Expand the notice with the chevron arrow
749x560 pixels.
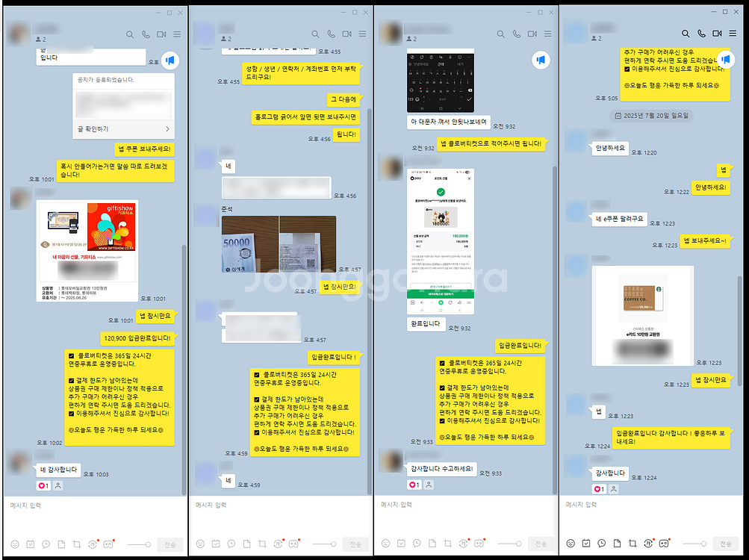(x=169, y=128)
